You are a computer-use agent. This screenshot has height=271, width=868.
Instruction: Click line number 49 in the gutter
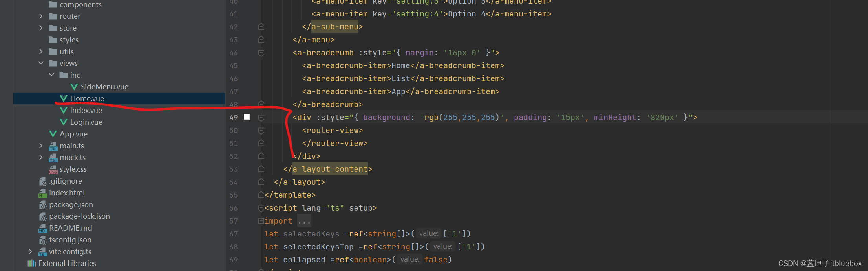pyautogui.click(x=234, y=117)
